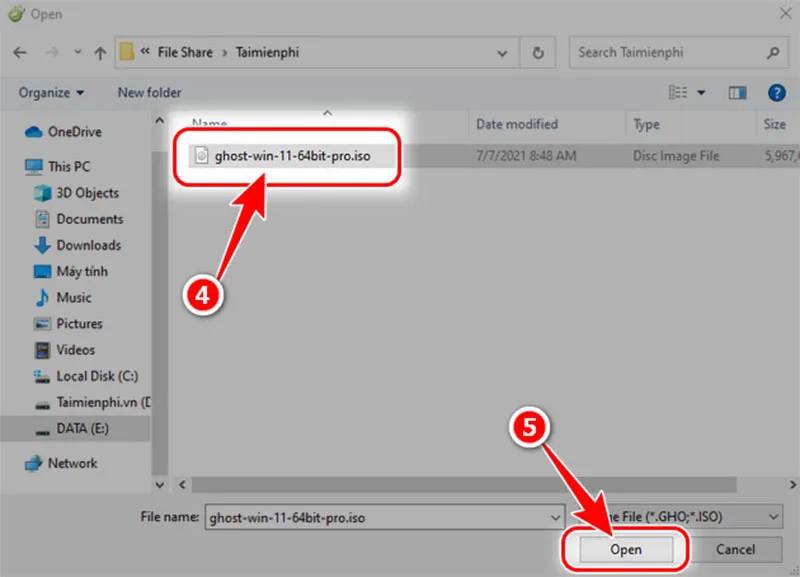
Task: Click the Music note icon
Action: [42, 297]
